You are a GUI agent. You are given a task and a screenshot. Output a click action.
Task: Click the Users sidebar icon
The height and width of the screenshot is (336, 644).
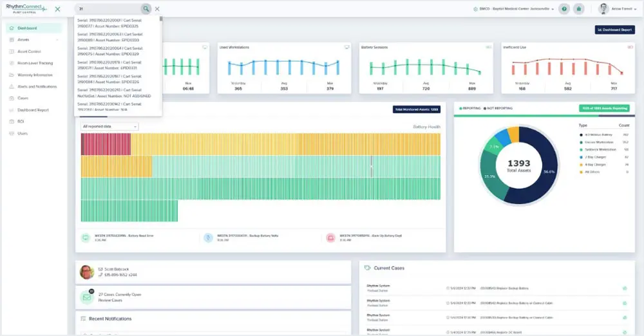(12, 133)
